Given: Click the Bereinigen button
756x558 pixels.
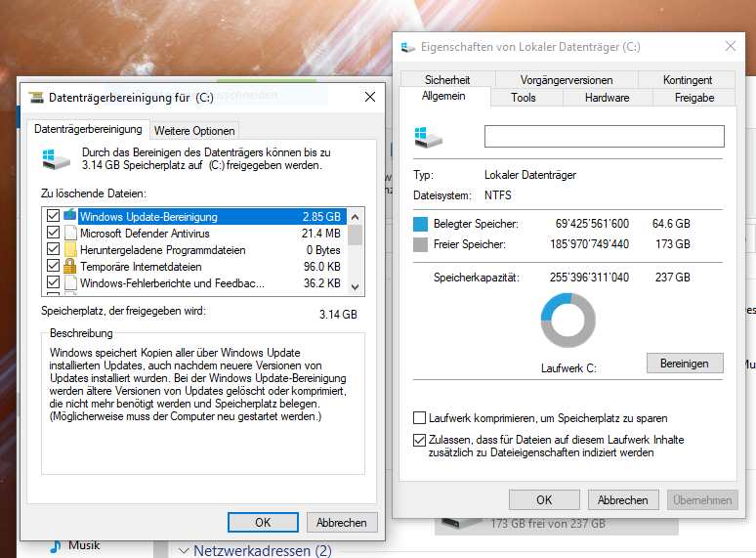Looking at the screenshot, I should [x=685, y=364].
